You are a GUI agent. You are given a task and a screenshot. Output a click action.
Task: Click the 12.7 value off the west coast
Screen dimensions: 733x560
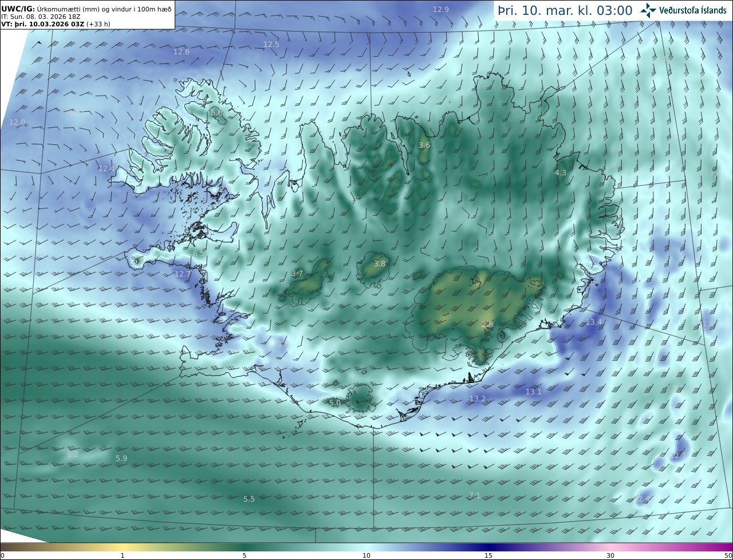pos(182,274)
